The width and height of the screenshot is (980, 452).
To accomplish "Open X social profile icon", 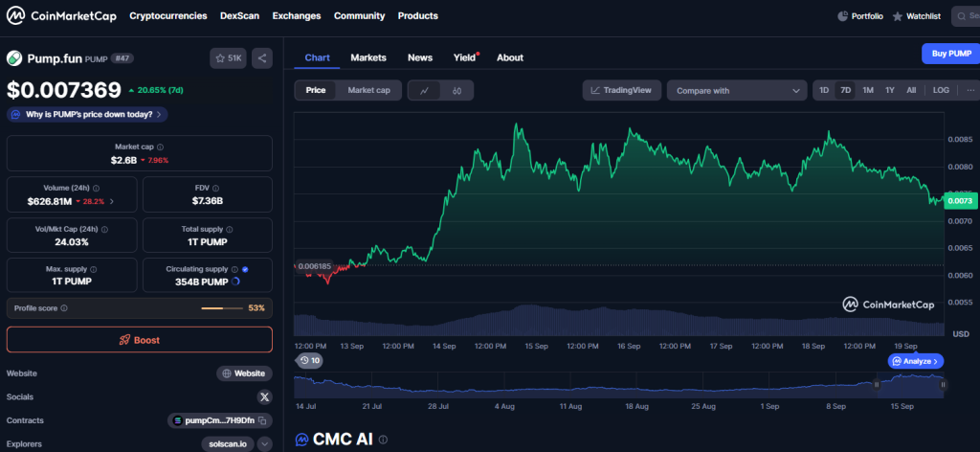I will [265, 397].
